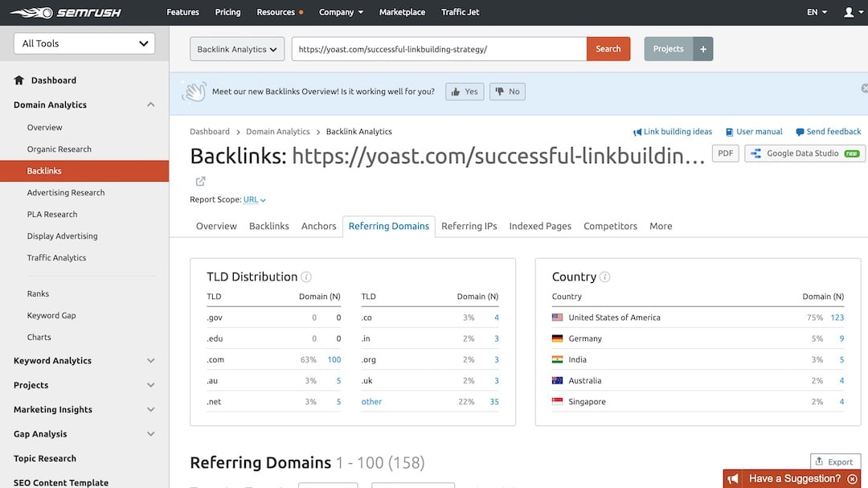Viewport: 868px width, 488px height.
Task: Click the orange Search button
Action: pyautogui.click(x=608, y=49)
